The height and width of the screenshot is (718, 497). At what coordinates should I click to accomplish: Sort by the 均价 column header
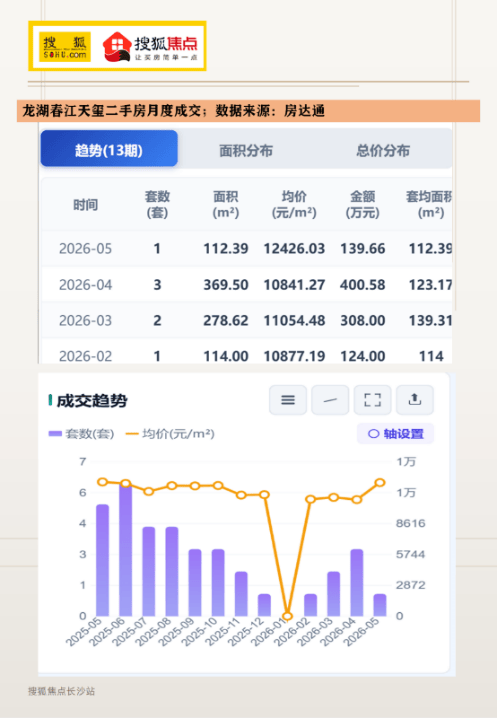pyautogui.click(x=294, y=204)
